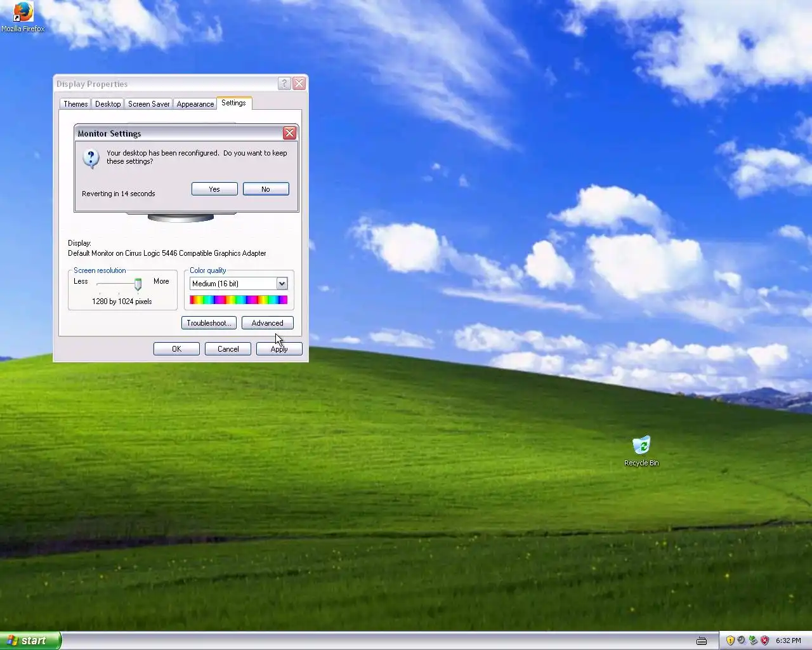Click the Display Properties help question-mark button
The height and width of the screenshot is (650, 812).
click(x=284, y=83)
